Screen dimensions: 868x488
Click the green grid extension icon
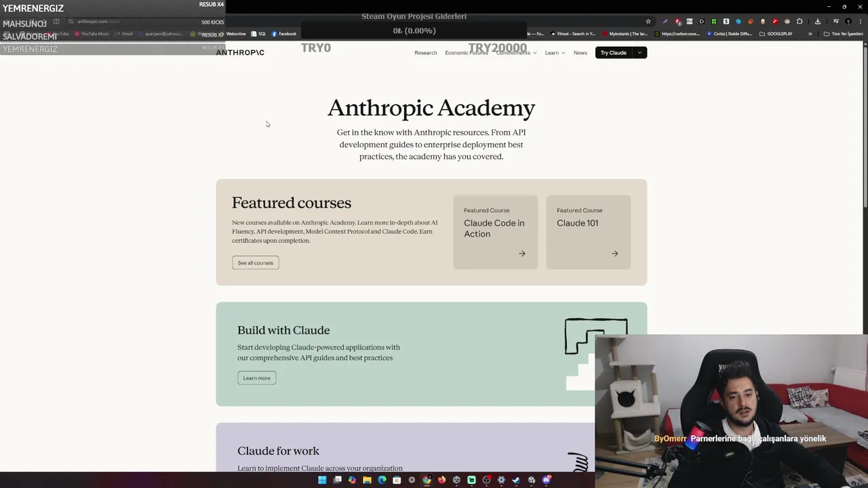click(714, 21)
